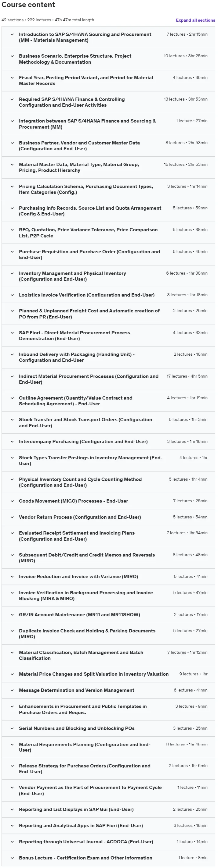Open the Bonus Lecture - Certification Exam section
Screen dimensions: 218x868
pyautogui.click(x=108, y=858)
